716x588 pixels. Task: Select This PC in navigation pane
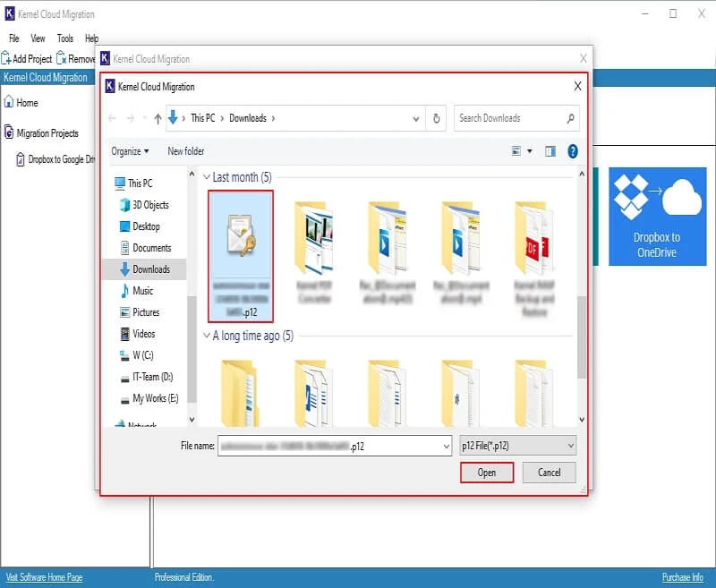[132, 183]
